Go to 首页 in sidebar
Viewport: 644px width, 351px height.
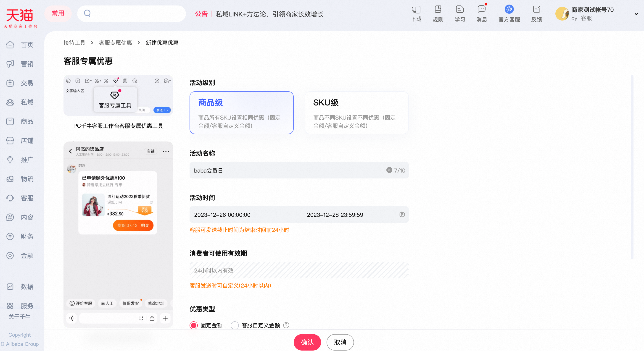coord(20,45)
